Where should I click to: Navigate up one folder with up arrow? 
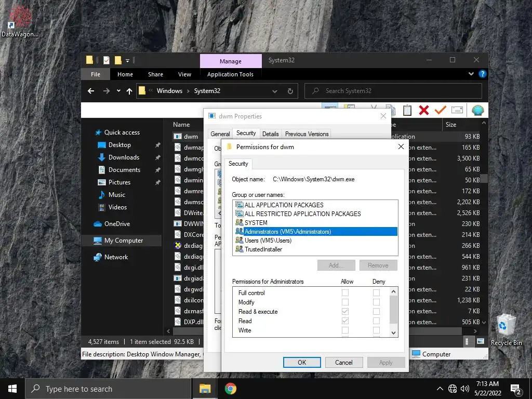pyautogui.click(x=129, y=91)
